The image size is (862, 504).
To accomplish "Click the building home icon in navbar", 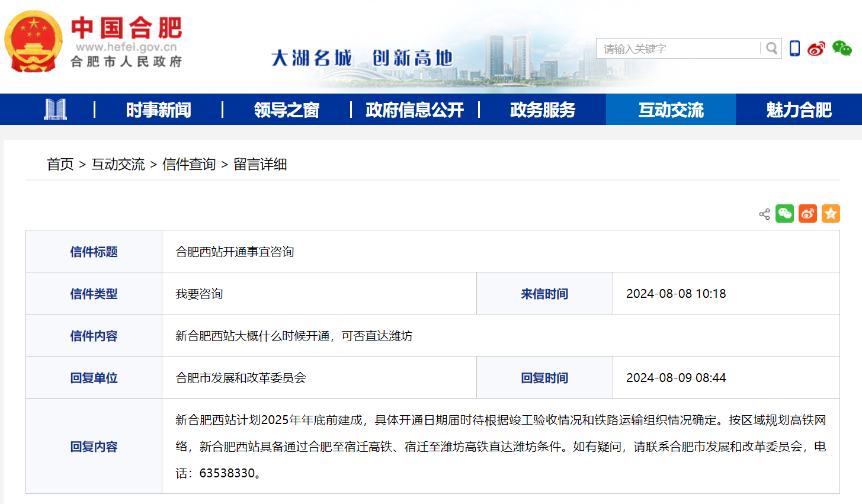I will click(x=55, y=110).
